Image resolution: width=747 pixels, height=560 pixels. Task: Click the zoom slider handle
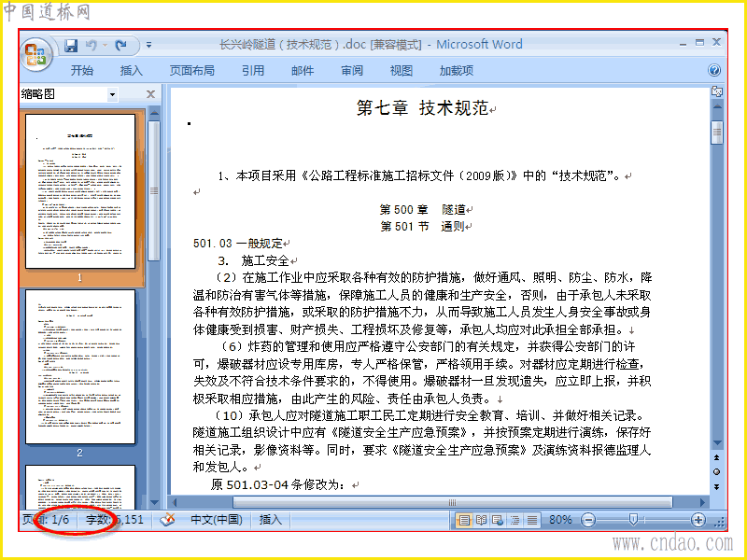point(633,520)
